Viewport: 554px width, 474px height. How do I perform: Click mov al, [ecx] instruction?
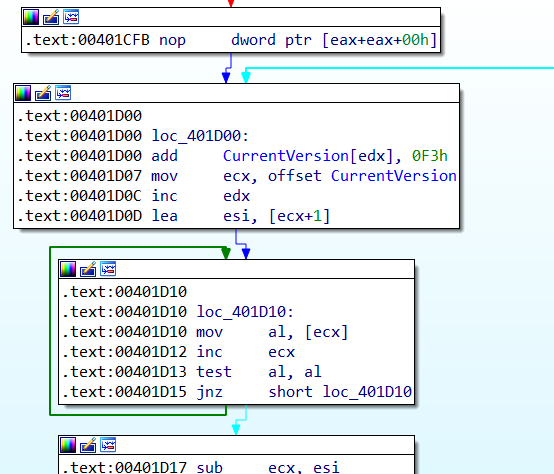(272, 332)
